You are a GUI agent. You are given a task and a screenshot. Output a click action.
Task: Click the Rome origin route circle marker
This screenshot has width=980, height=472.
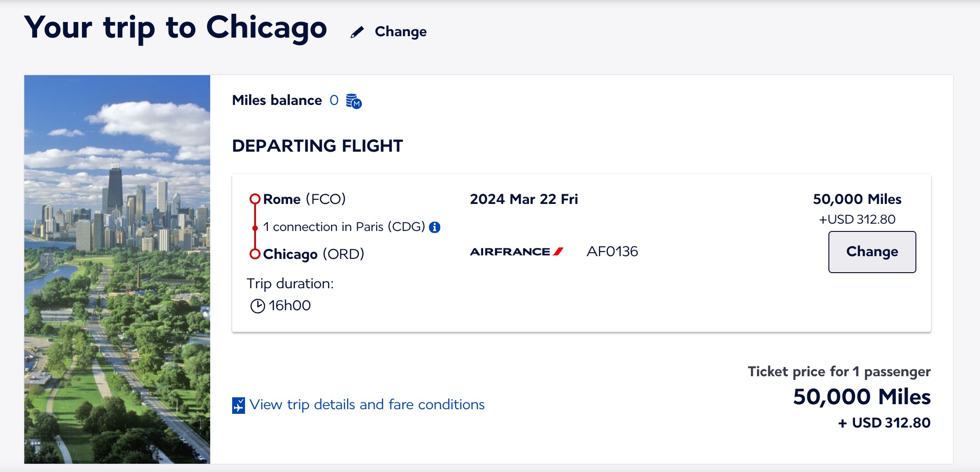[255, 198]
